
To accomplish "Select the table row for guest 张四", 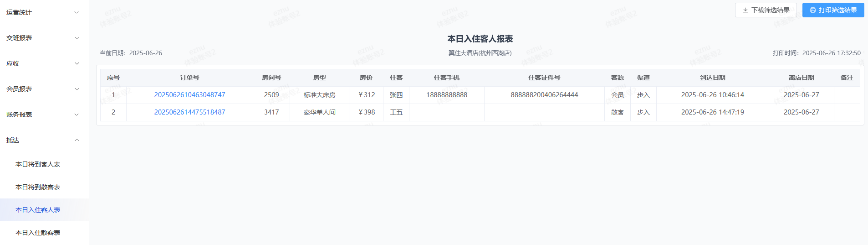I will 480,95.
